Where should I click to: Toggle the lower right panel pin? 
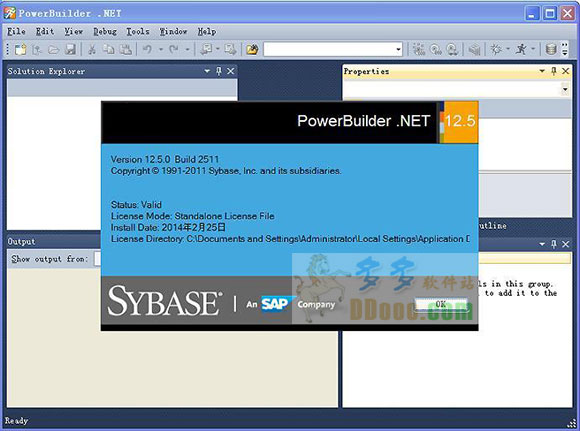click(x=554, y=244)
